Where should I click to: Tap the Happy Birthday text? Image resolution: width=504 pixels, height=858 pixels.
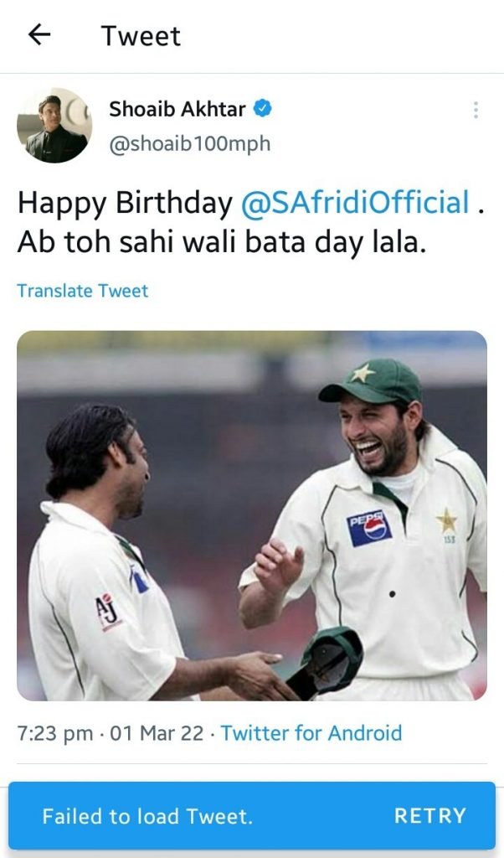click(x=126, y=204)
